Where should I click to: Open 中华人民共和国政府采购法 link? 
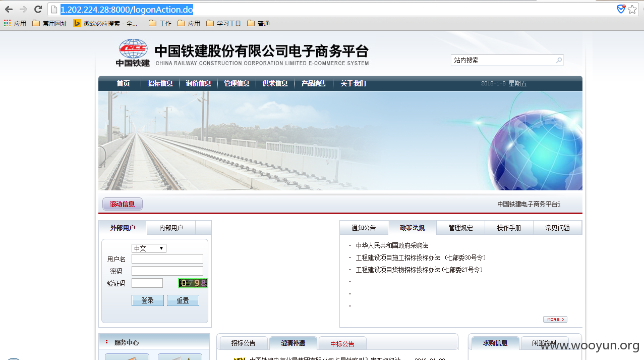[392, 245]
